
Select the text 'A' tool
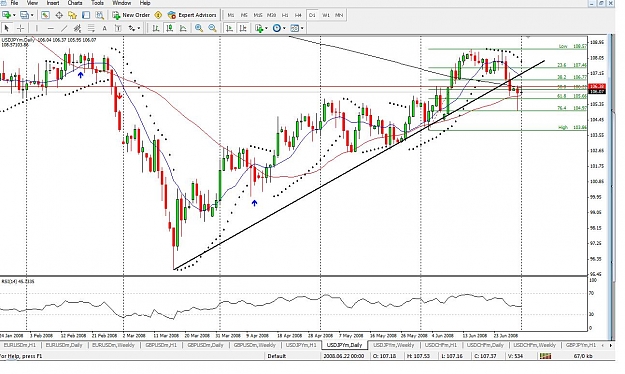[x=104, y=28]
